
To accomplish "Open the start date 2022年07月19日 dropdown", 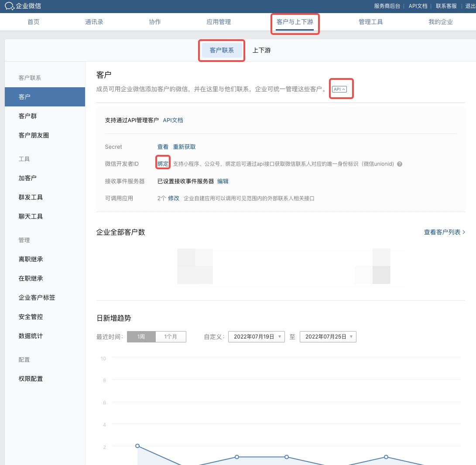I will point(256,337).
